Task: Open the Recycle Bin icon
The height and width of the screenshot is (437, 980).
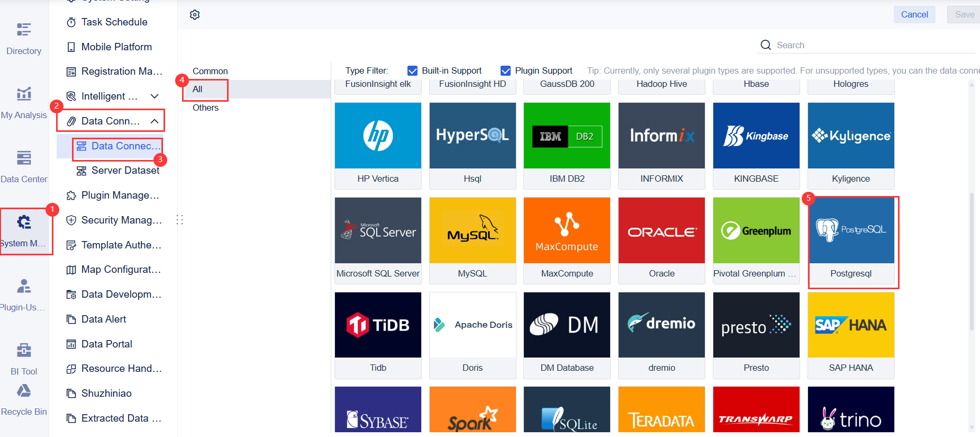Action: pyautogui.click(x=24, y=391)
